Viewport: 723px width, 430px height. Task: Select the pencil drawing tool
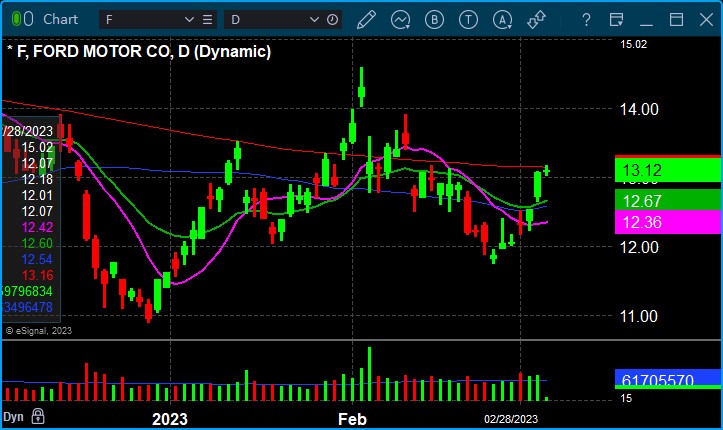pos(367,19)
